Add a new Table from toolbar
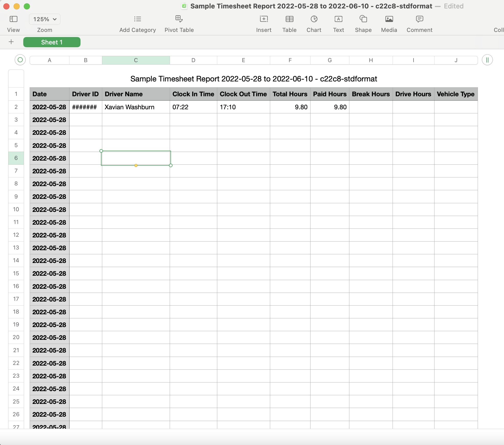504x445 pixels. point(289,19)
